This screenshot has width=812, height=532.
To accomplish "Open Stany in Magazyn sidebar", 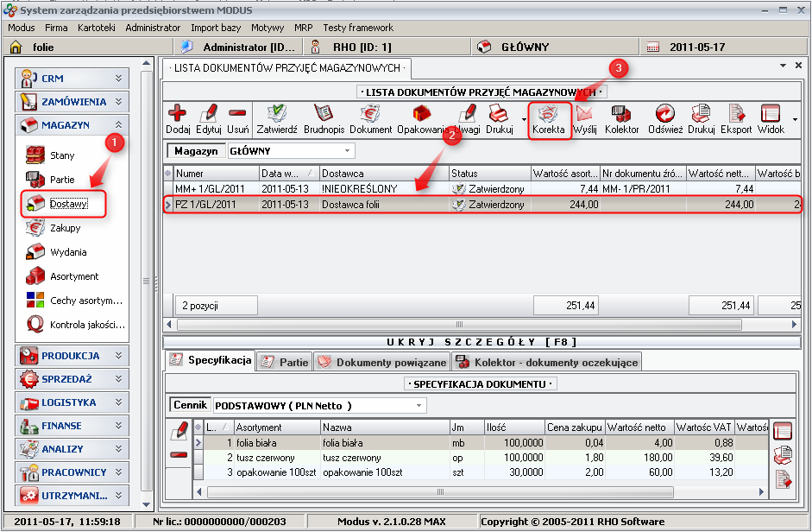I will (x=62, y=155).
